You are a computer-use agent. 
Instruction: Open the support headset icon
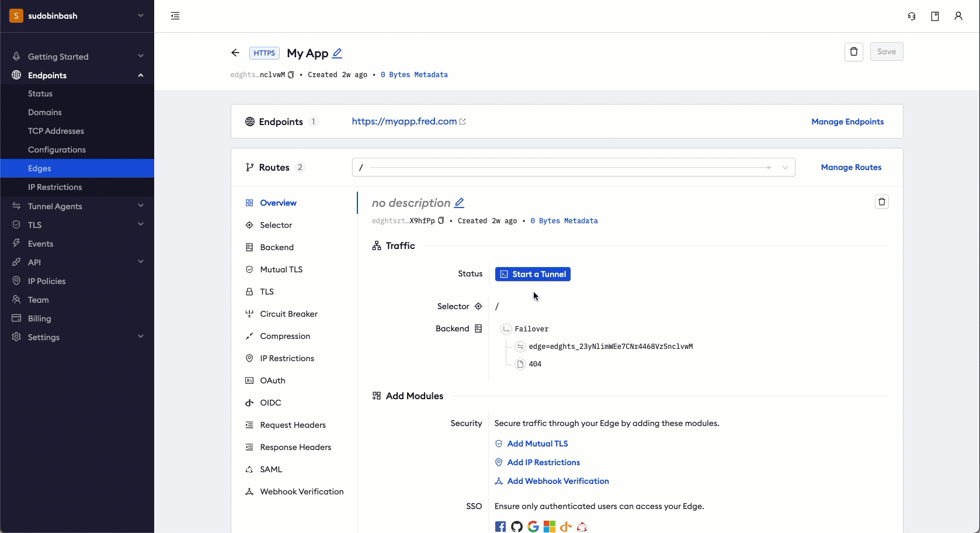point(911,16)
